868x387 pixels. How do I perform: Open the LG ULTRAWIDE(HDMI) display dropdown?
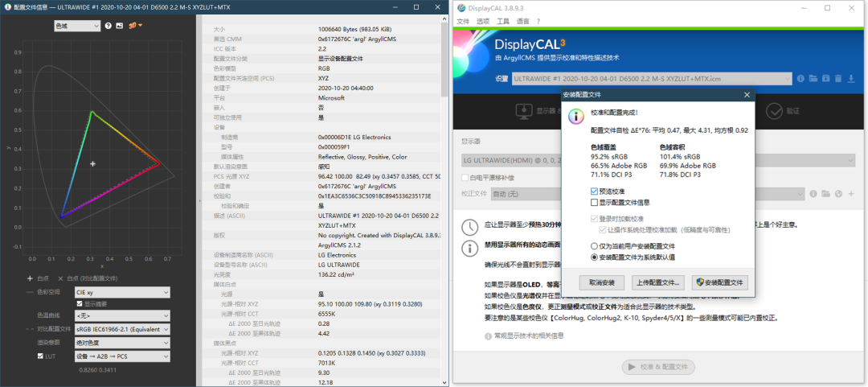pyautogui.click(x=658, y=162)
